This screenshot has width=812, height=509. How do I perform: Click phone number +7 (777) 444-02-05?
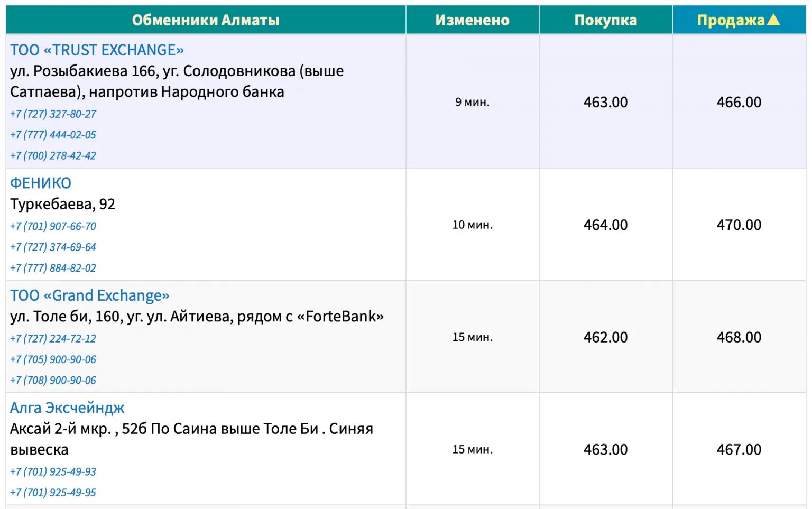[53, 135]
